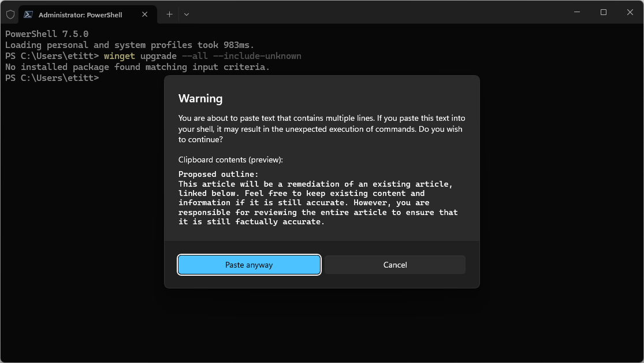Click the empty title bar drag area
Image resolution: width=644 pixels, height=363 pixels.
click(x=375, y=13)
